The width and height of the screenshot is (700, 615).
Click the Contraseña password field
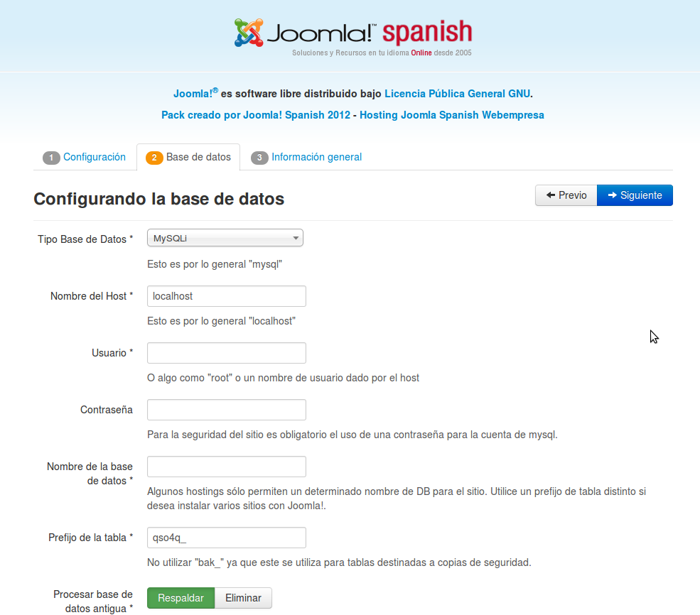tap(226, 410)
